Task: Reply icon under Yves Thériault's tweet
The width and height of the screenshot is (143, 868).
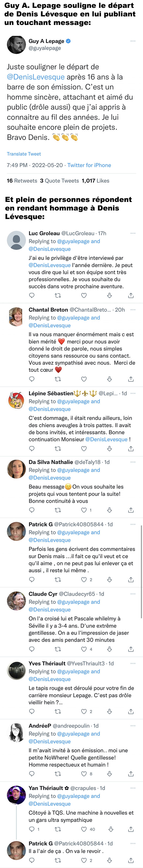Action: pos(32,711)
